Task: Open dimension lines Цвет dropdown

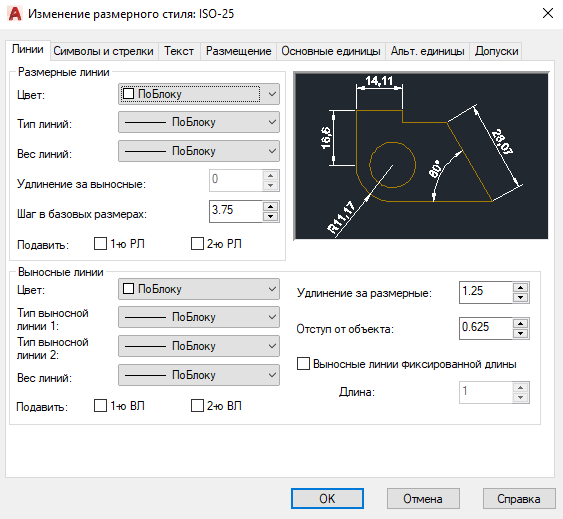Action: (x=199, y=94)
